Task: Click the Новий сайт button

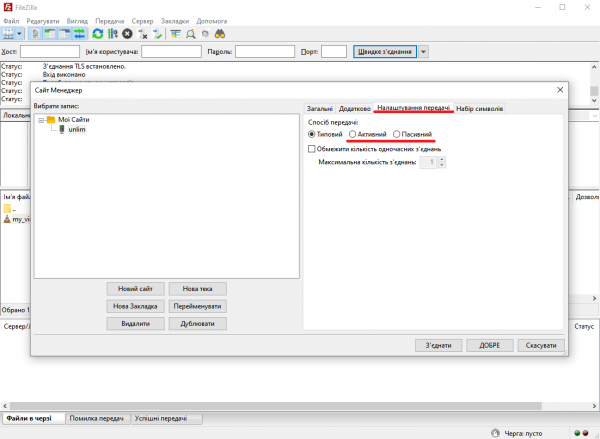Action: click(134, 288)
